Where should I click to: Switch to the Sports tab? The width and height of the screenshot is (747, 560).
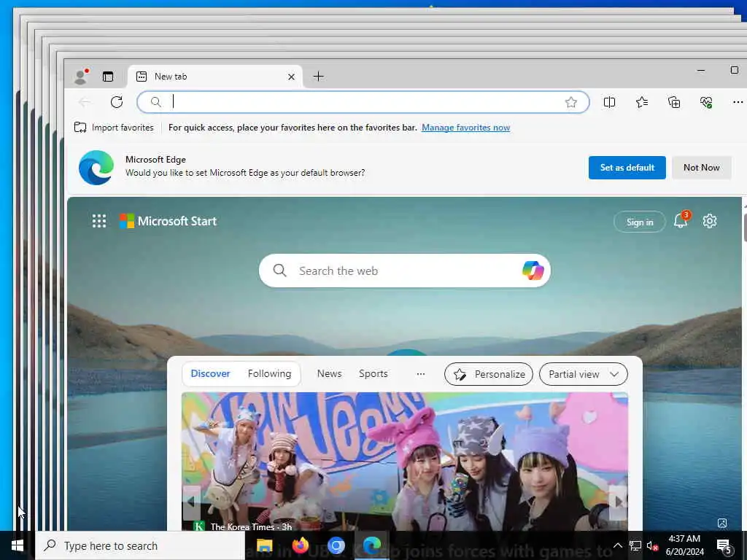(373, 374)
